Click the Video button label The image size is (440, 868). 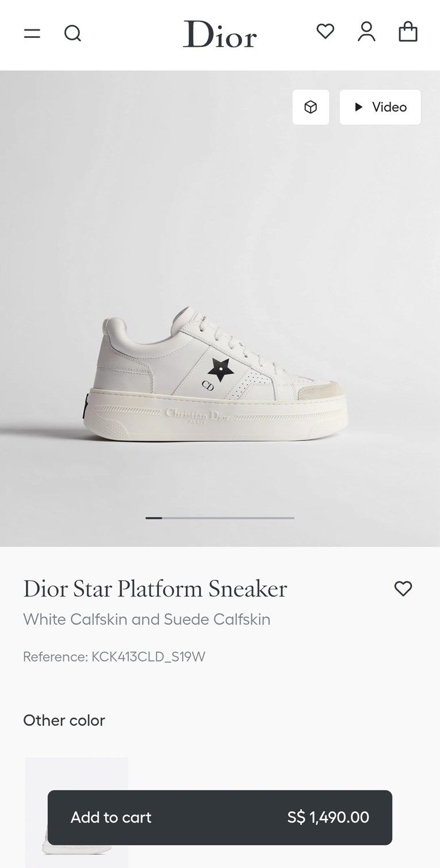pos(389,107)
